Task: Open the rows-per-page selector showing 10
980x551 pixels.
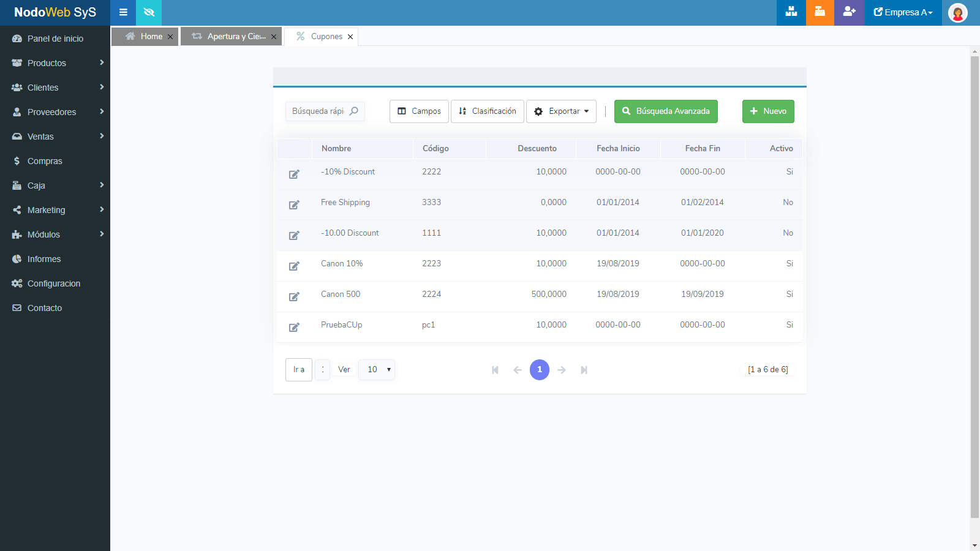Action: tap(377, 370)
